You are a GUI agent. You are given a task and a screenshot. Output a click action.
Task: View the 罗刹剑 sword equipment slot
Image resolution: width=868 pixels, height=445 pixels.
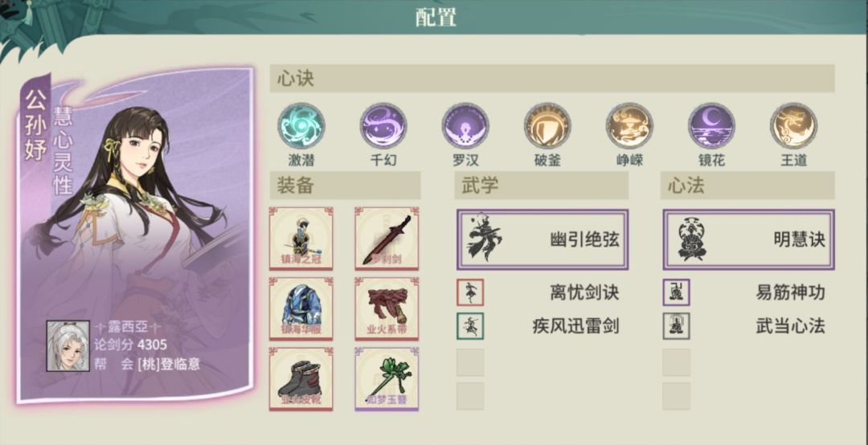[x=387, y=239]
